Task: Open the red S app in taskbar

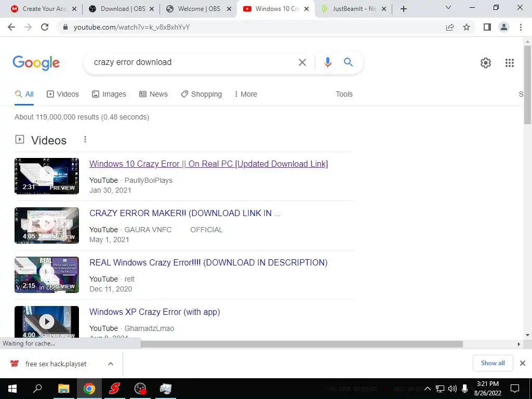Action: point(114,389)
